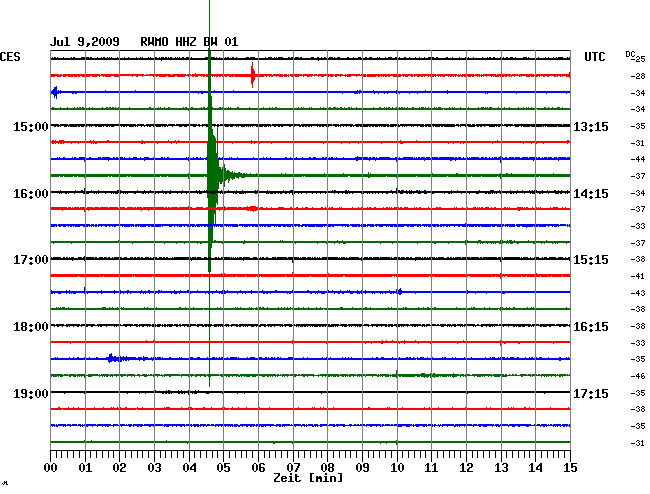Click the "15" minute axis label
The image size is (650, 494).
pyautogui.click(x=570, y=468)
